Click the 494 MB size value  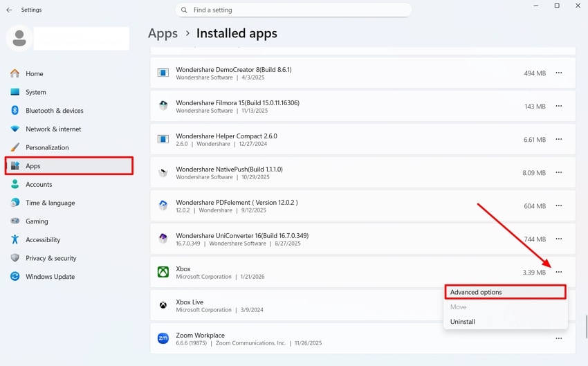pos(535,73)
